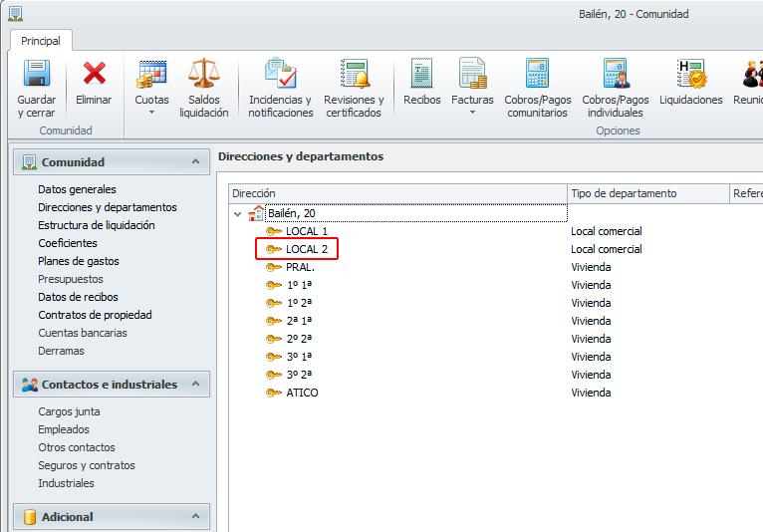Click the Guardar y cerrar save icon

37,73
